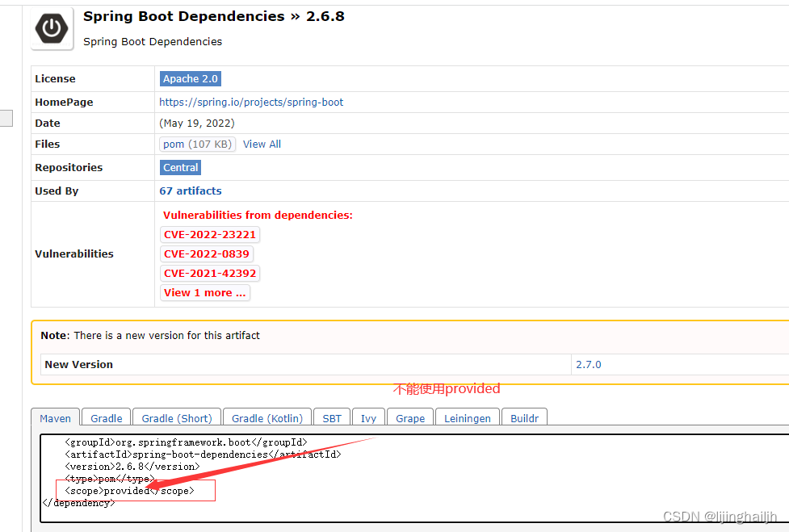Image resolution: width=789 pixels, height=532 pixels.
Task: Select the Maven tab
Action: (x=56, y=418)
